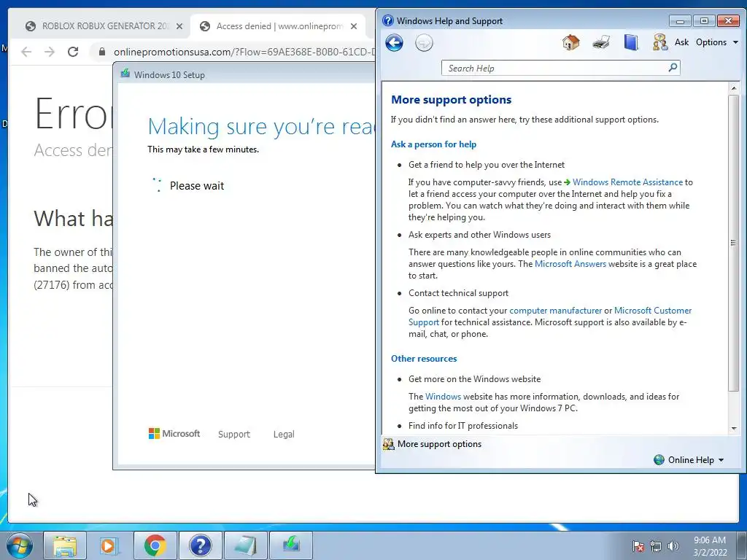
Task: Browse Help via blue book icon
Action: click(631, 42)
